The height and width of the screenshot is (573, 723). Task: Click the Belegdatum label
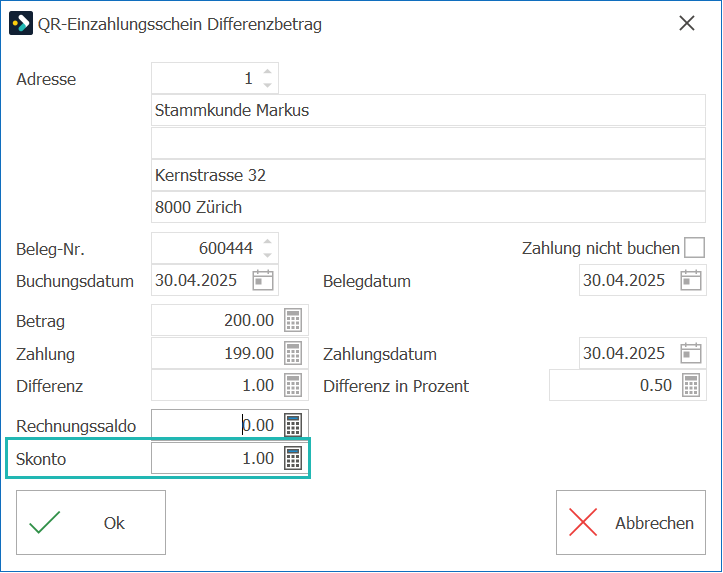pyautogui.click(x=367, y=281)
